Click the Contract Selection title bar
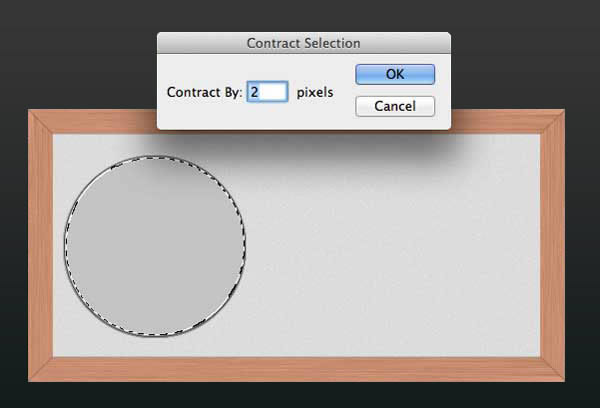 pyautogui.click(x=304, y=43)
